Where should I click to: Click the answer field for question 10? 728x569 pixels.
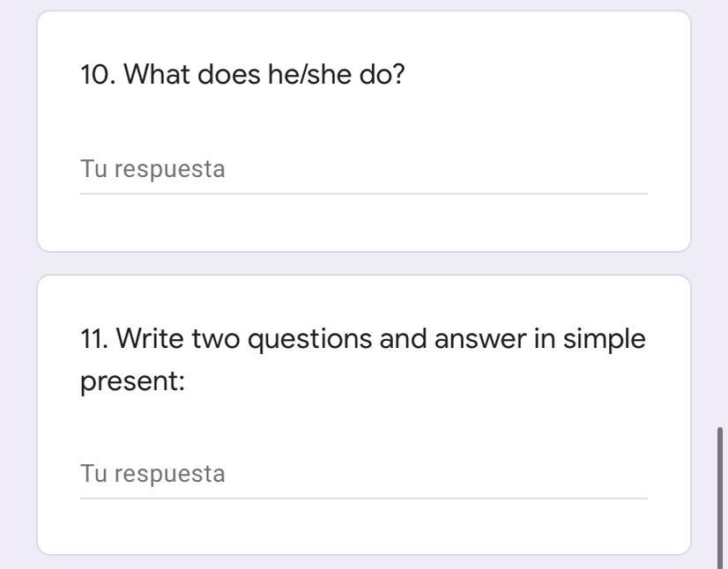point(363,169)
